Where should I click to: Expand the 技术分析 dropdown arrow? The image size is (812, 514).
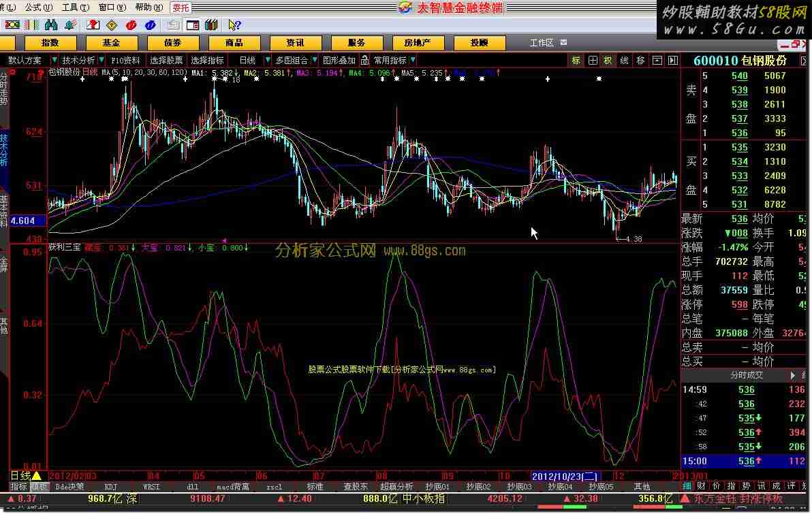[101, 60]
